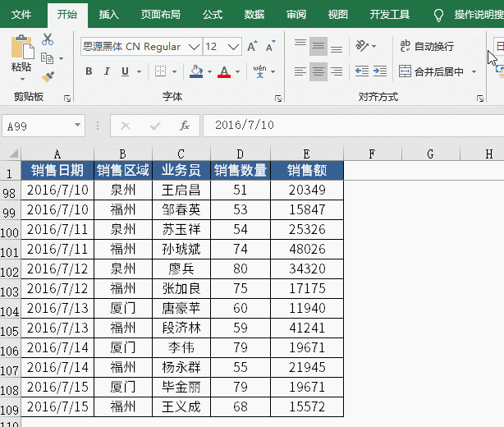
Task: Click the formula bar confirm checkmark
Action: pos(155,126)
